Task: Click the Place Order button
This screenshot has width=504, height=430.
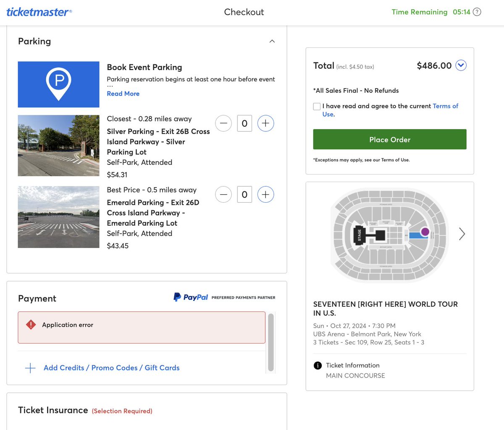Action: click(x=390, y=139)
